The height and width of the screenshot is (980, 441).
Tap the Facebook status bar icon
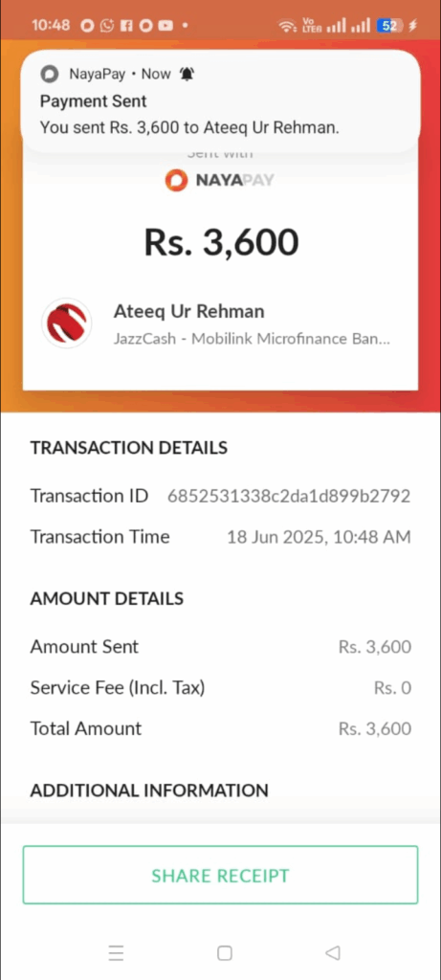126,26
